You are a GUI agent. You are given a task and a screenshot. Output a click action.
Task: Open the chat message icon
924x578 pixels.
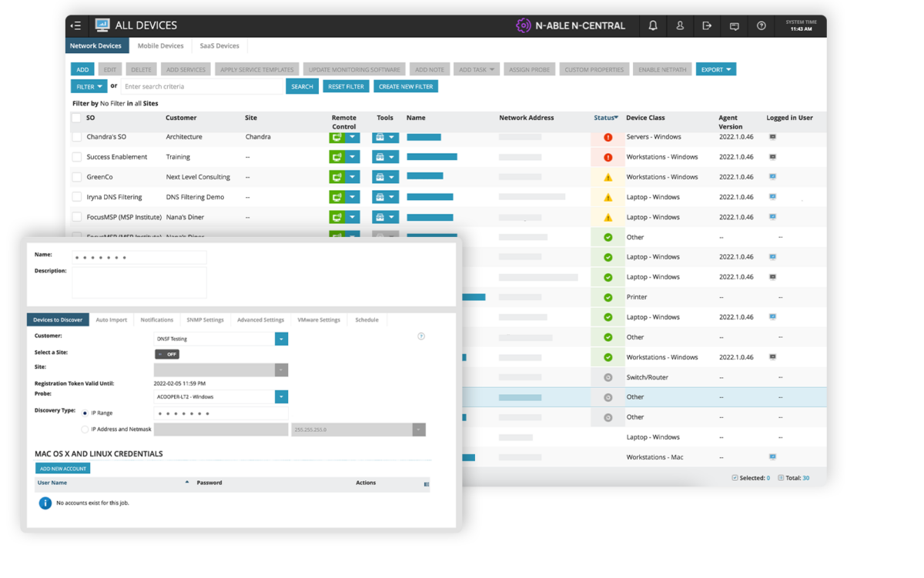pyautogui.click(x=734, y=26)
